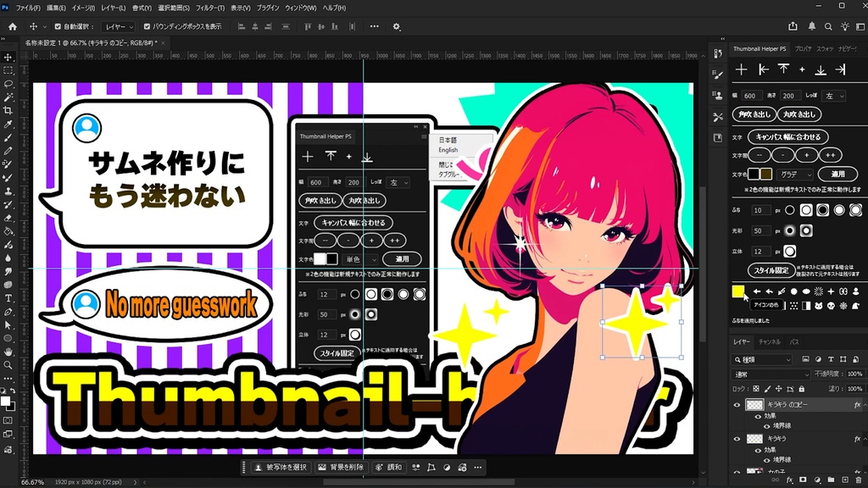Insert the skull icon from Thumbnail Helper
The image size is (868, 488).
coord(831,305)
